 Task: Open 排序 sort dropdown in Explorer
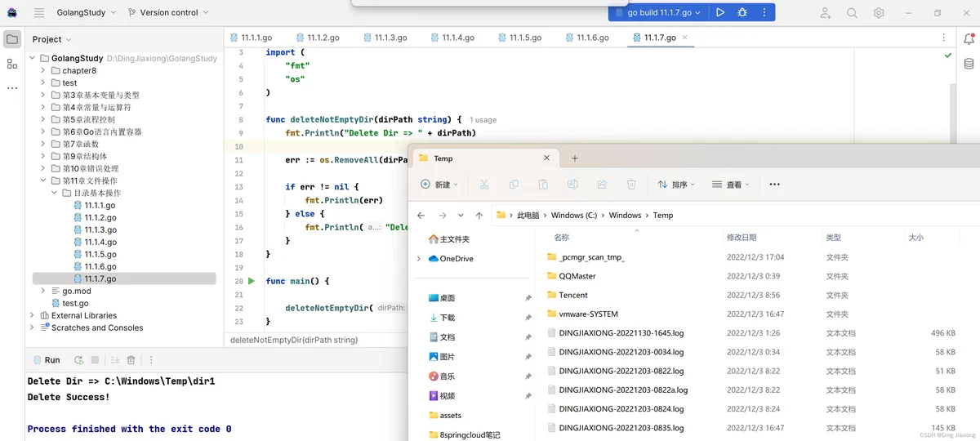click(x=677, y=185)
